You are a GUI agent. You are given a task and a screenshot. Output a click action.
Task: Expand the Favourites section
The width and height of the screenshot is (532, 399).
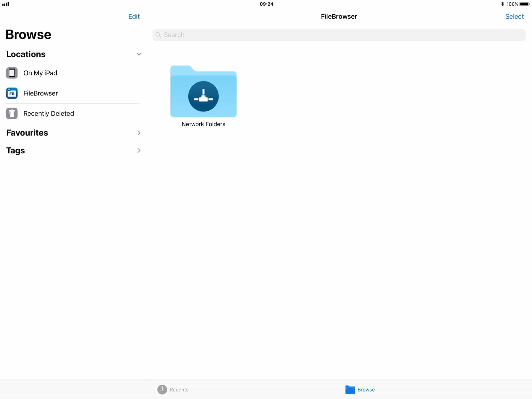pyautogui.click(x=139, y=133)
